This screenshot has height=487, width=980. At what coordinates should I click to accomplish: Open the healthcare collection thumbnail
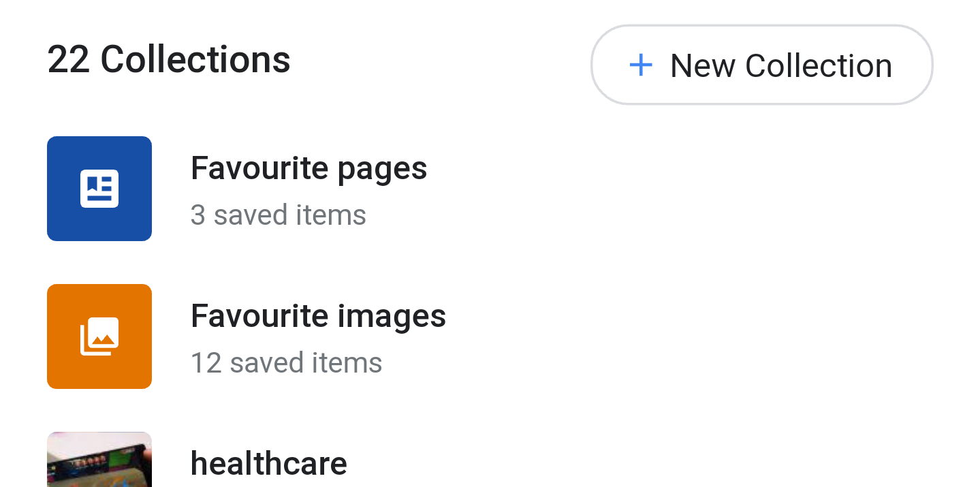(x=99, y=460)
